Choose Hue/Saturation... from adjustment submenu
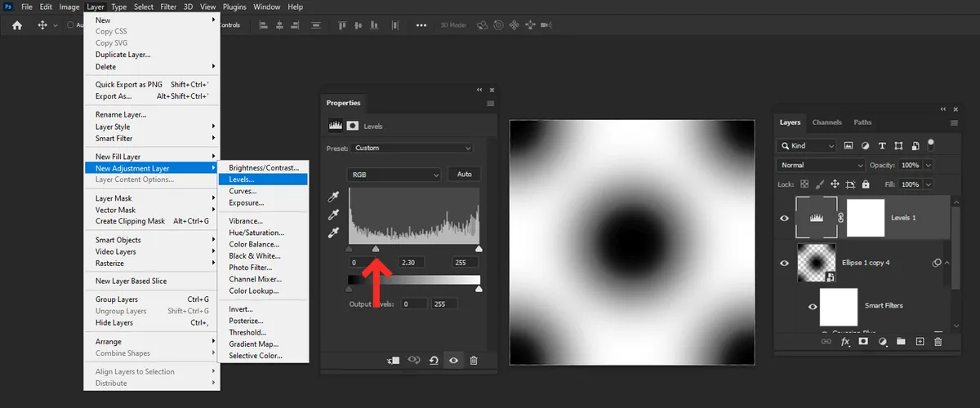 click(263, 233)
